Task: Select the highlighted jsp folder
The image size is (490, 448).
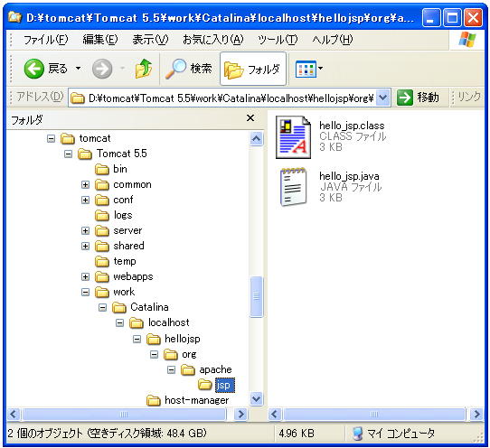Action: point(225,386)
